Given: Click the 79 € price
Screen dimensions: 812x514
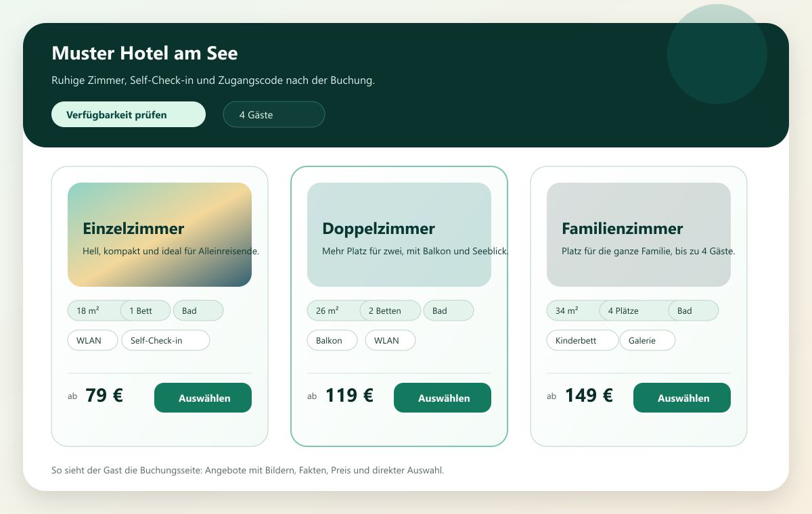Looking at the screenshot, I should pyautogui.click(x=104, y=395).
